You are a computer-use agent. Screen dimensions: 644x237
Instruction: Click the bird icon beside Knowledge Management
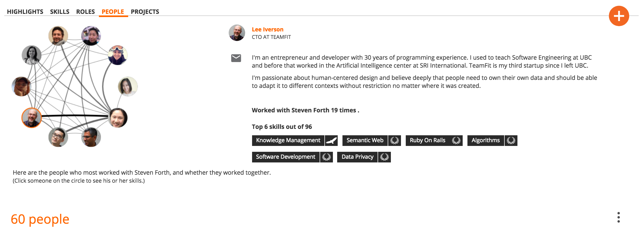point(331,141)
